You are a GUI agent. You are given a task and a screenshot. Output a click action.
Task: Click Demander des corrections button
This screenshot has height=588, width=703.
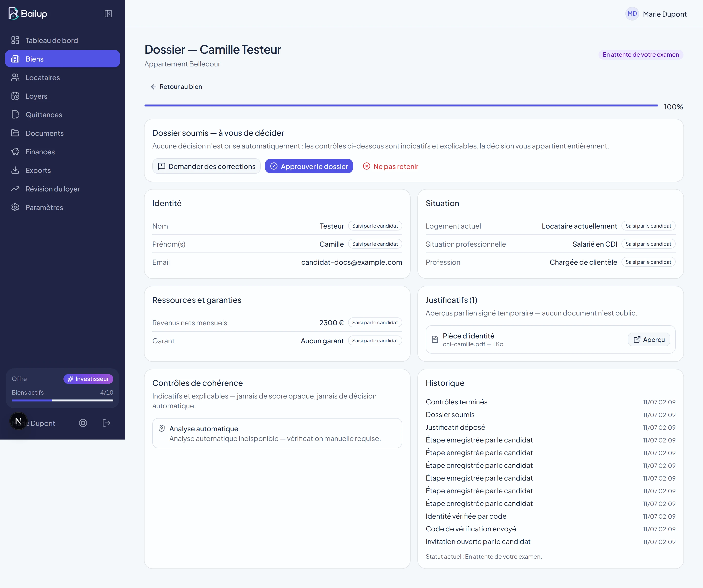coord(207,166)
